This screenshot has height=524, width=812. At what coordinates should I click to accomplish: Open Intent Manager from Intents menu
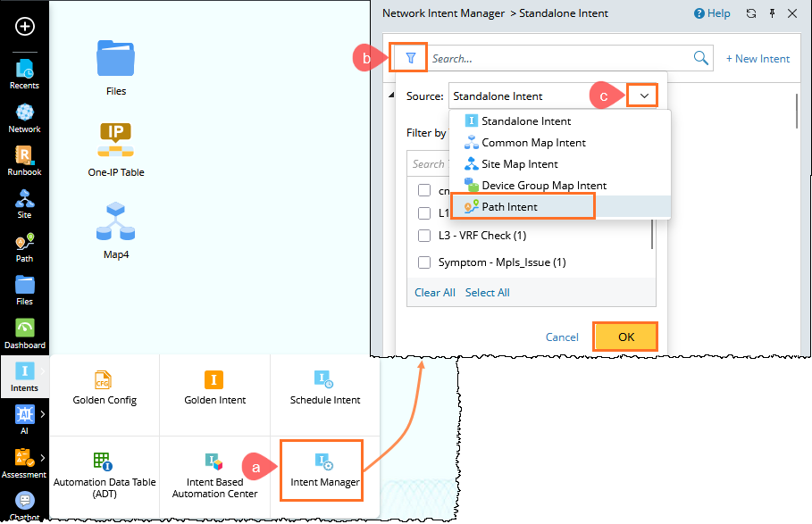(x=324, y=470)
